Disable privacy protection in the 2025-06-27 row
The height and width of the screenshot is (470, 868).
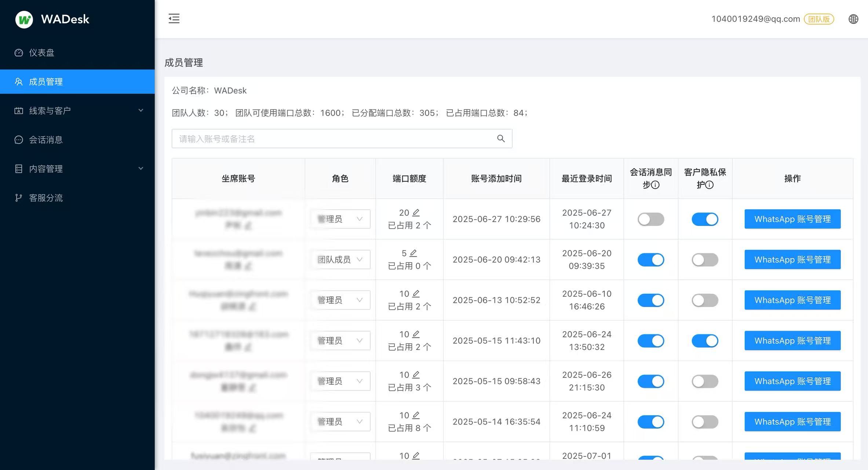click(705, 219)
